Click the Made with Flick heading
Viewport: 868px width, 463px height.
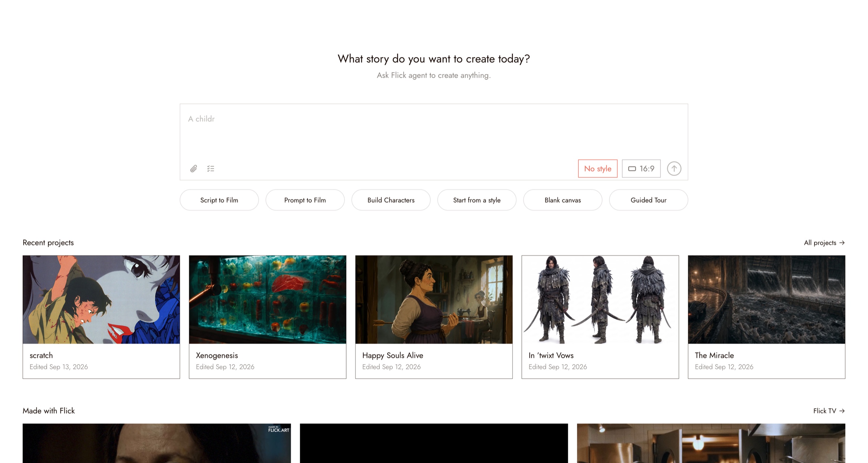tap(49, 411)
